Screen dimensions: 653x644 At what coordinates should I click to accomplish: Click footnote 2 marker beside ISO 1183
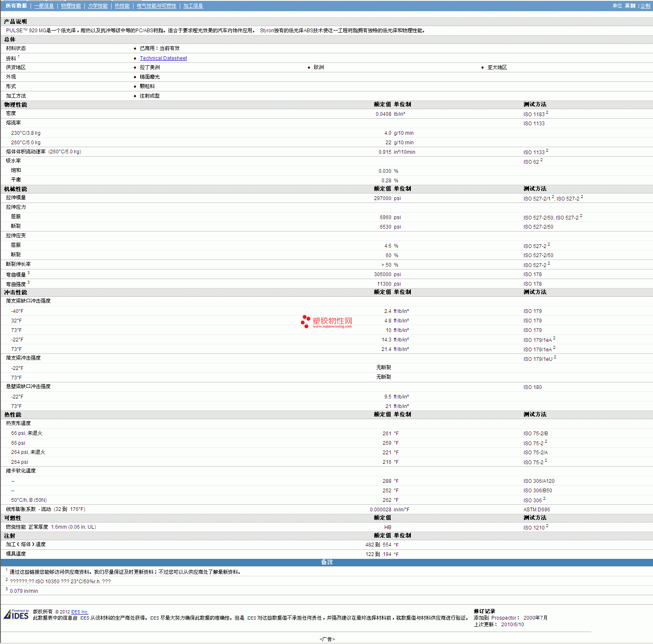click(x=547, y=112)
